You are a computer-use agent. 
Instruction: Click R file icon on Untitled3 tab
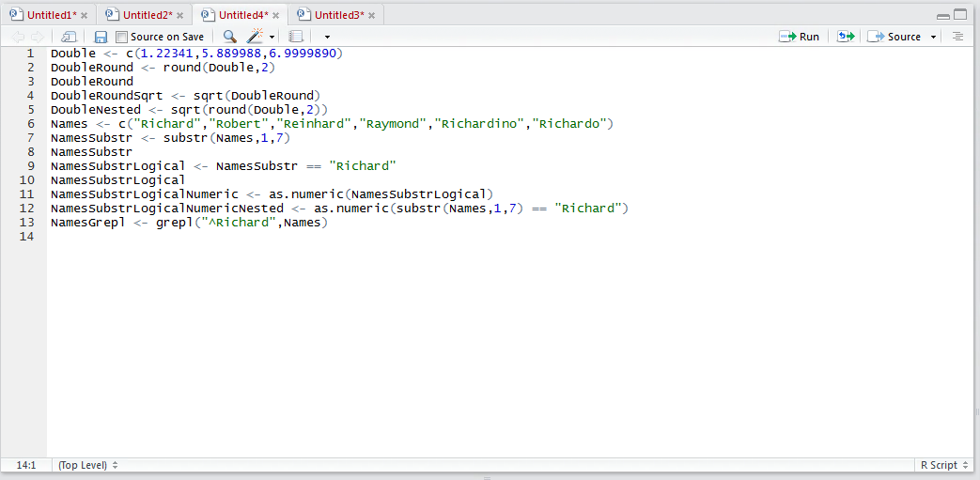point(304,14)
